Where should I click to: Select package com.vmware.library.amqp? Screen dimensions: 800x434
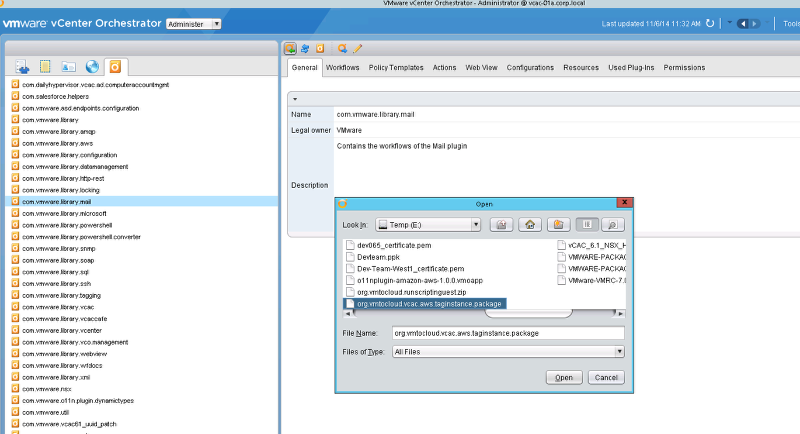(59, 132)
